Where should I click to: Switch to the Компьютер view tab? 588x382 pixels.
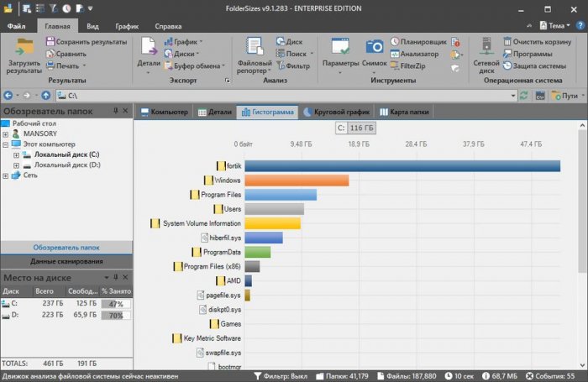click(x=165, y=112)
